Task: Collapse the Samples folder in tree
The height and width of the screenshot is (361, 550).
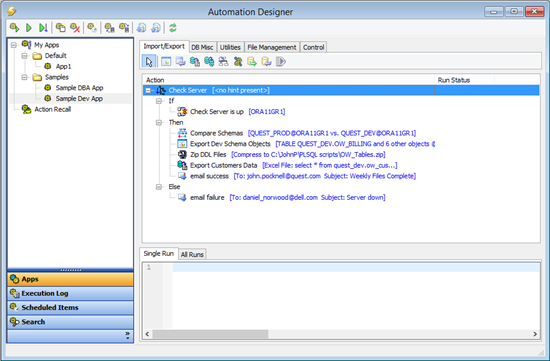Action: coord(25,77)
